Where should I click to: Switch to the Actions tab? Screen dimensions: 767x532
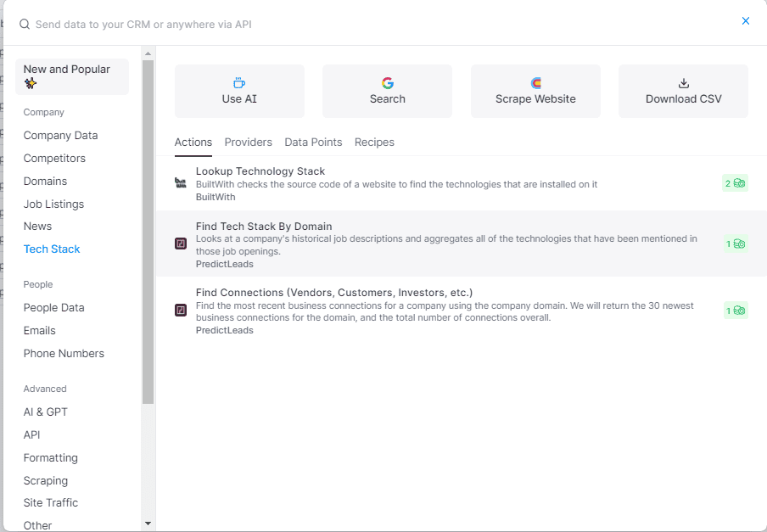coord(193,143)
